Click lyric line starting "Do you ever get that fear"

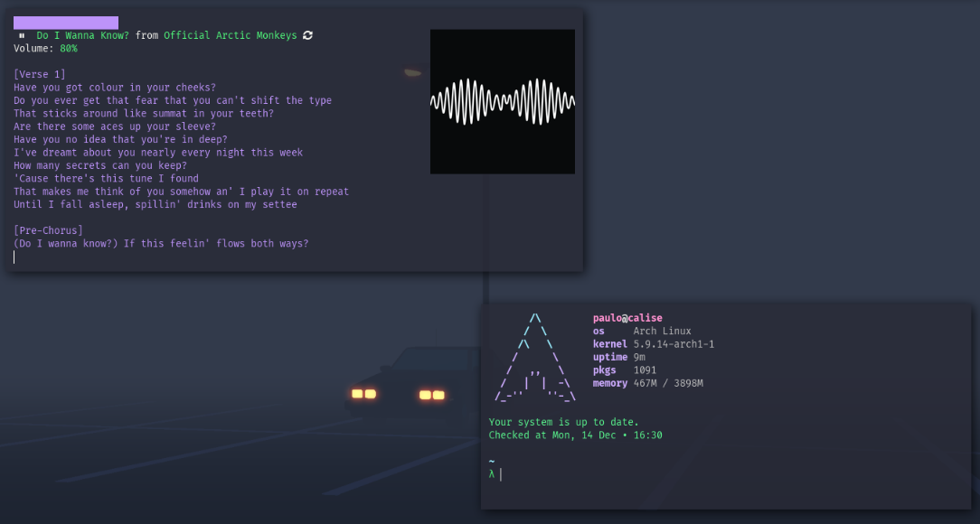[173, 100]
